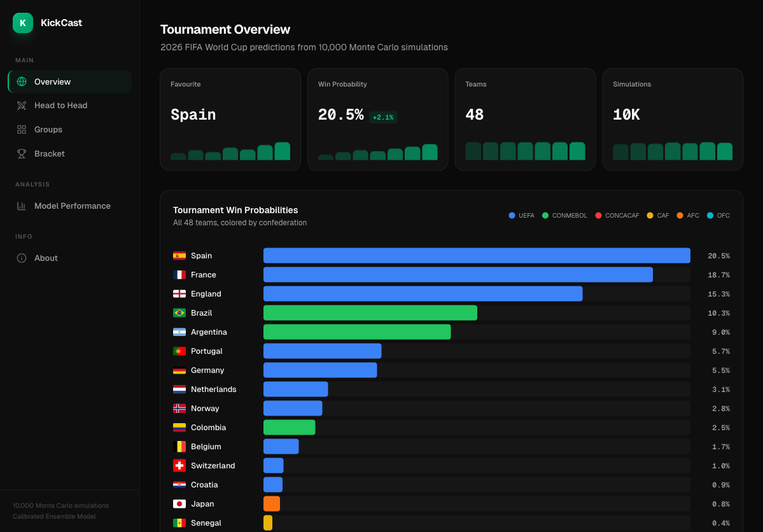Click the Japan flag icon
This screenshot has height=532, width=763.
coord(179,504)
